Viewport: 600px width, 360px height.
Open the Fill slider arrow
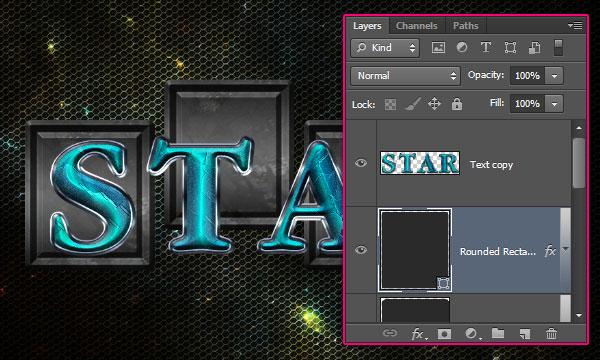[x=554, y=104]
